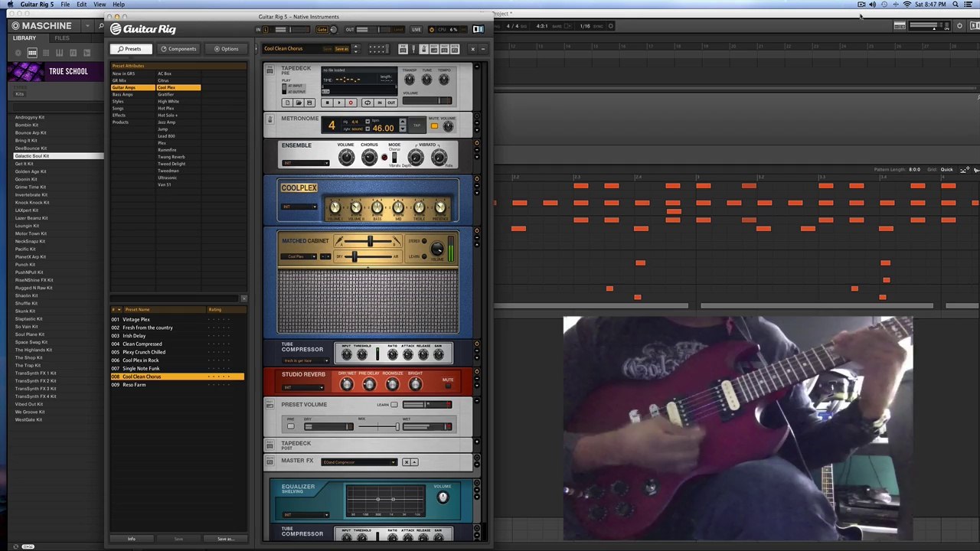Click the Tapedeck stop button
This screenshot has width=980, height=551.
pyautogui.click(x=327, y=103)
